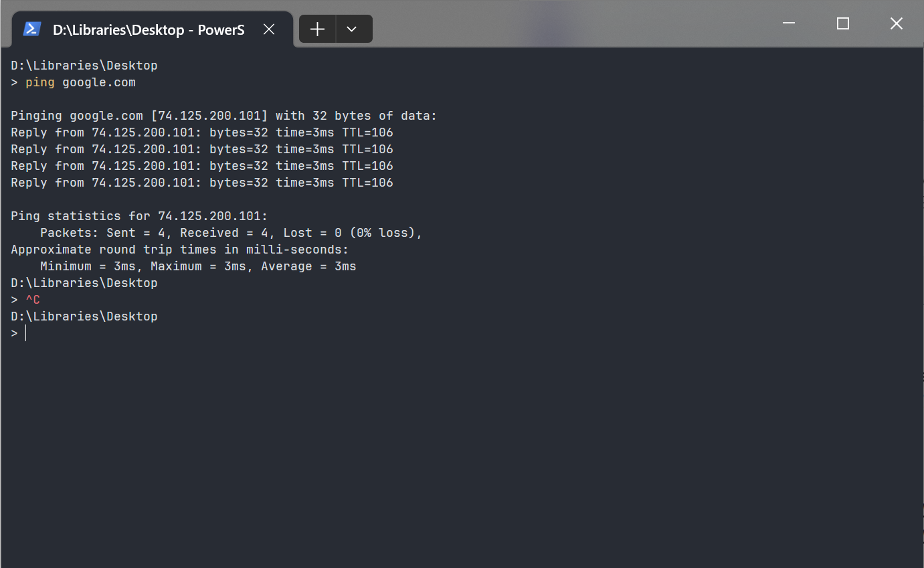The image size is (924, 568).
Task: Click google.com in the typed command
Action: coord(99,83)
